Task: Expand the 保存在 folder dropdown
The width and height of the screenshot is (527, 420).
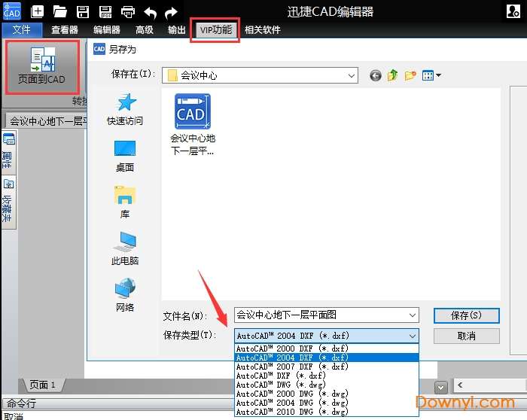Action: click(x=352, y=75)
